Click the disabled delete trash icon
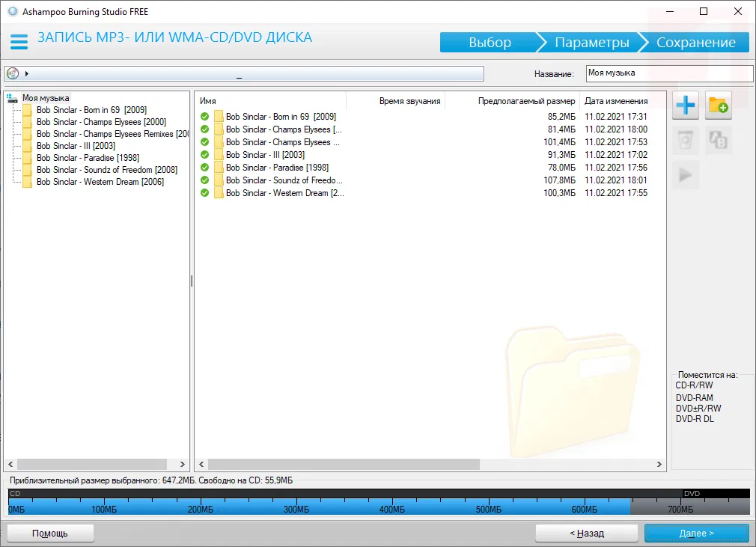 685,140
